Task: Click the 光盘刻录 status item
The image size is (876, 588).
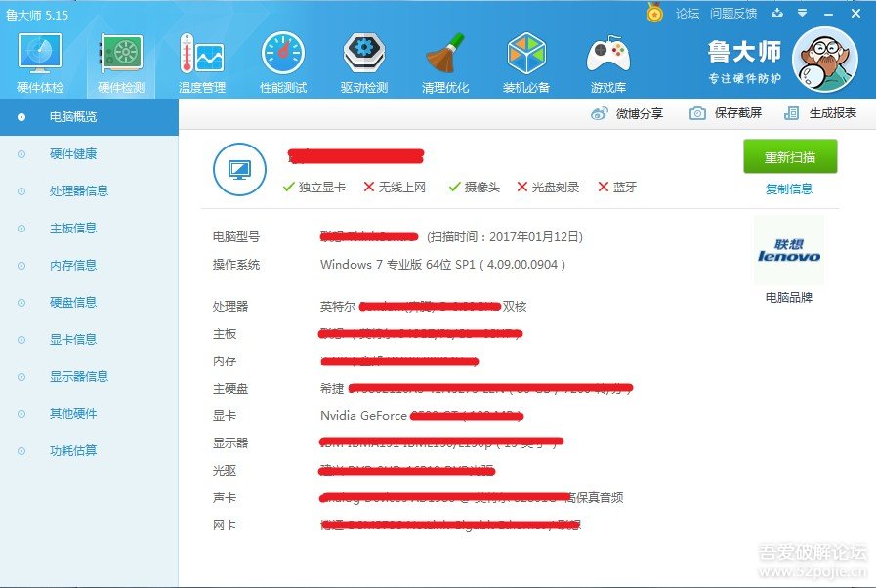Action: 548,188
